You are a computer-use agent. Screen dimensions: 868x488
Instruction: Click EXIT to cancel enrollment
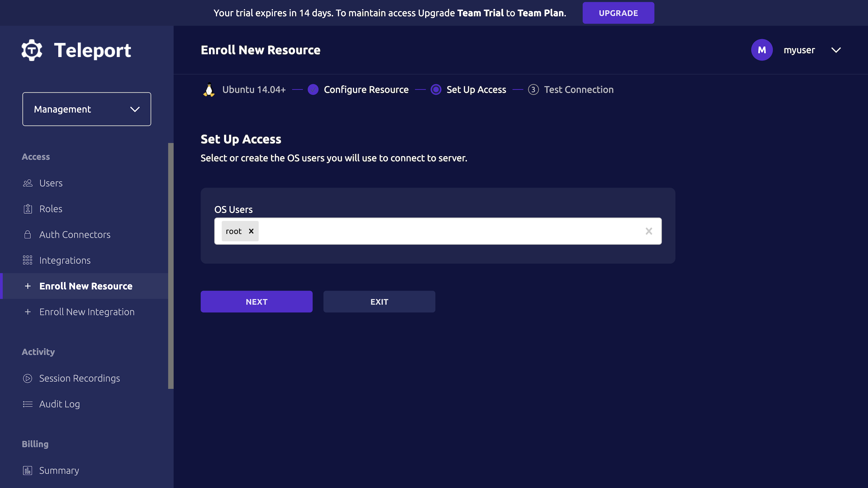[379, 302]
